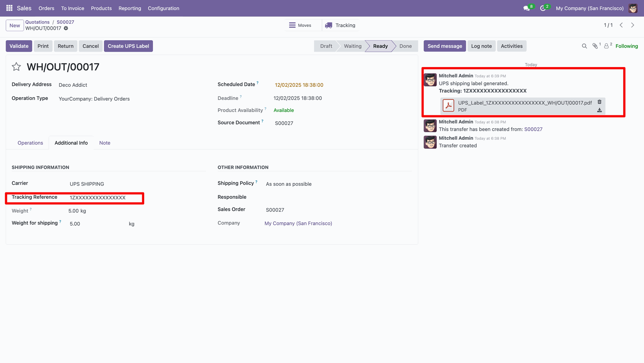The width and height of the screenshot is (644, 363).
Task: Mark WH/OUT/00017 as favorite with star
Action: [x=16, y=67]
